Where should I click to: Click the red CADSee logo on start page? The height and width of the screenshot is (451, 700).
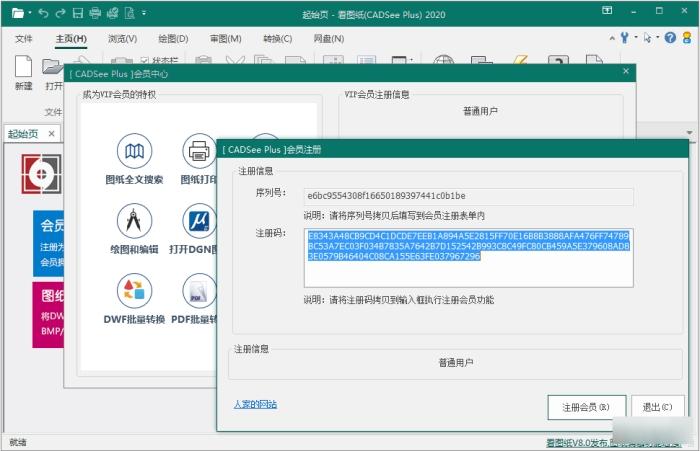point(41,174)
